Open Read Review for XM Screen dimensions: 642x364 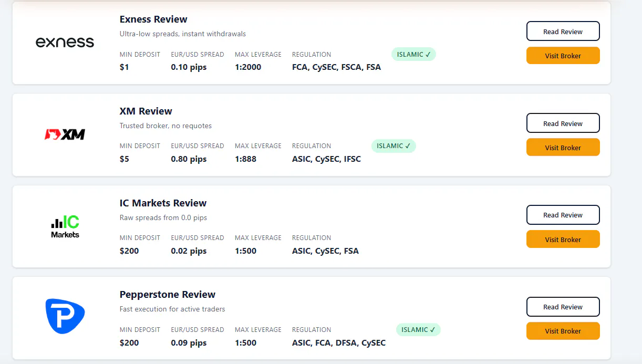(563, 123)
